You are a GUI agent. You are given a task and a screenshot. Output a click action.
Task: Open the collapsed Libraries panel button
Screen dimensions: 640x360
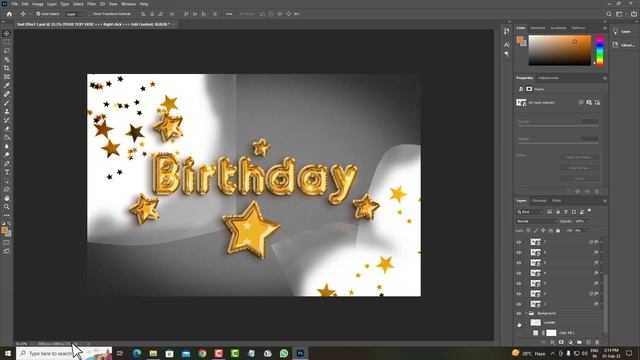pyautogui.click(x=623, y=45)
